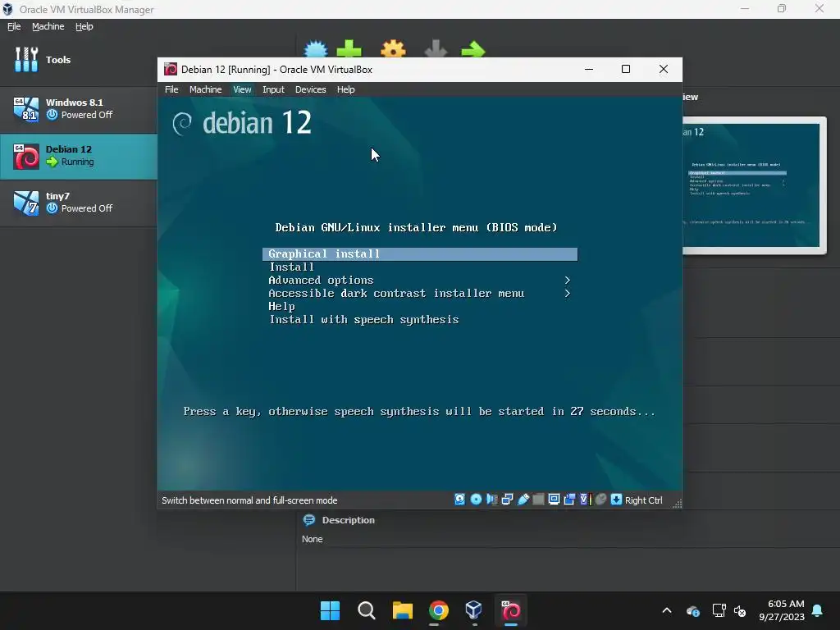Select Help entry in installer menu

click(x=282, y=307)
